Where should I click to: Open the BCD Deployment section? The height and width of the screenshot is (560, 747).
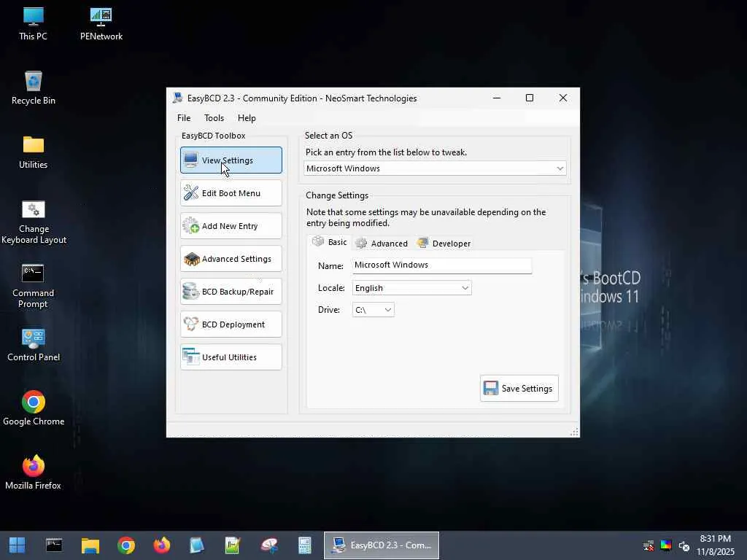231,324
